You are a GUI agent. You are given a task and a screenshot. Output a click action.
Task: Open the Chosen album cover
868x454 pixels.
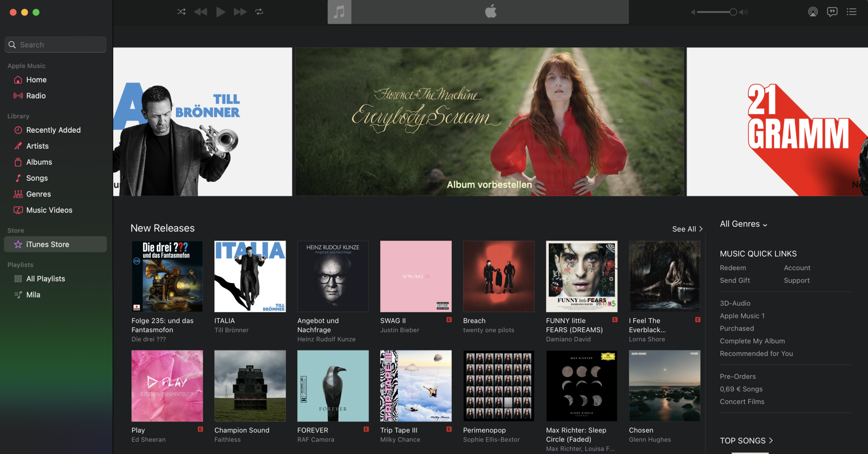(x=664, y=386)
